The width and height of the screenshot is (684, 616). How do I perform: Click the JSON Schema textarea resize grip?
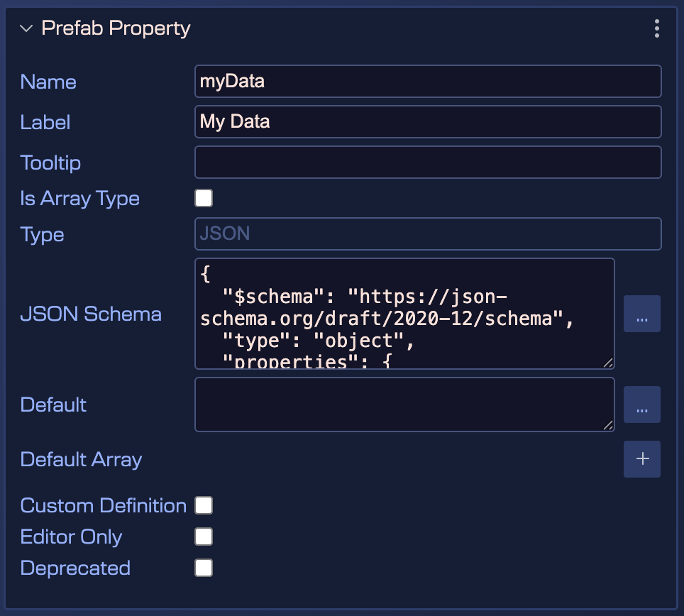point(609,363)
